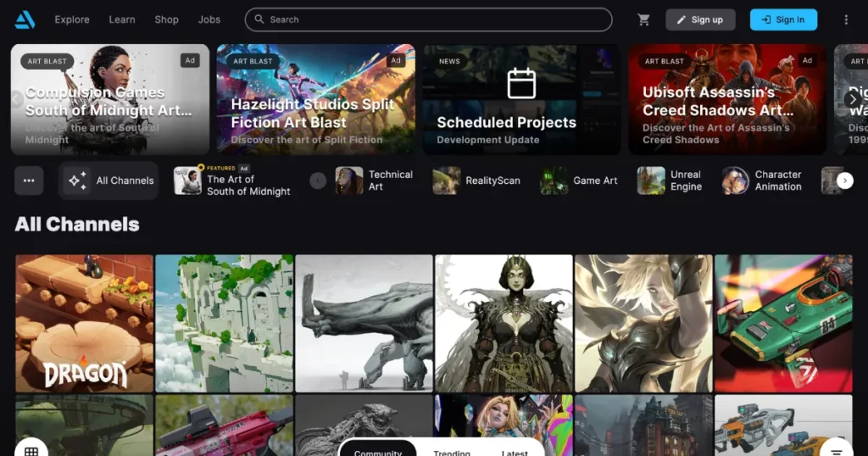Screen dimensions: 868x456
Task: Click the Character Animation channel thumbnail icon
Action: tap(736, 181)
